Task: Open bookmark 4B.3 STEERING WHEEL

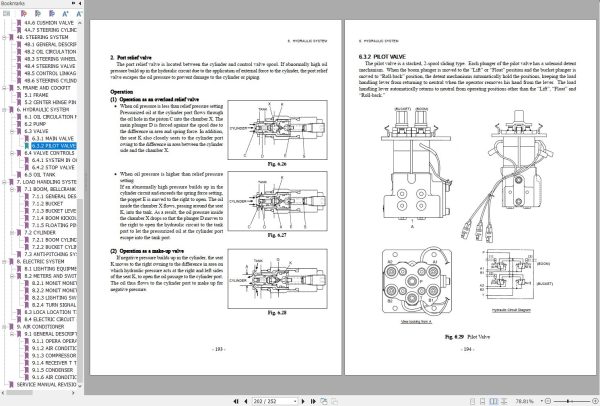Action: 50,59
